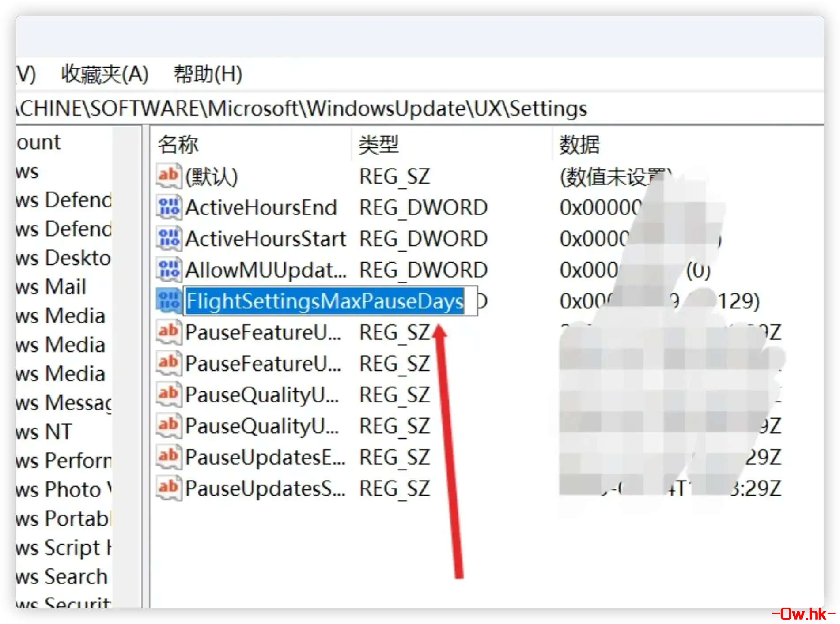Click the tree pane vertical scrollbar
Image resolution: width=840 pixels, height=624 pixels.
(x=127, y=353)
